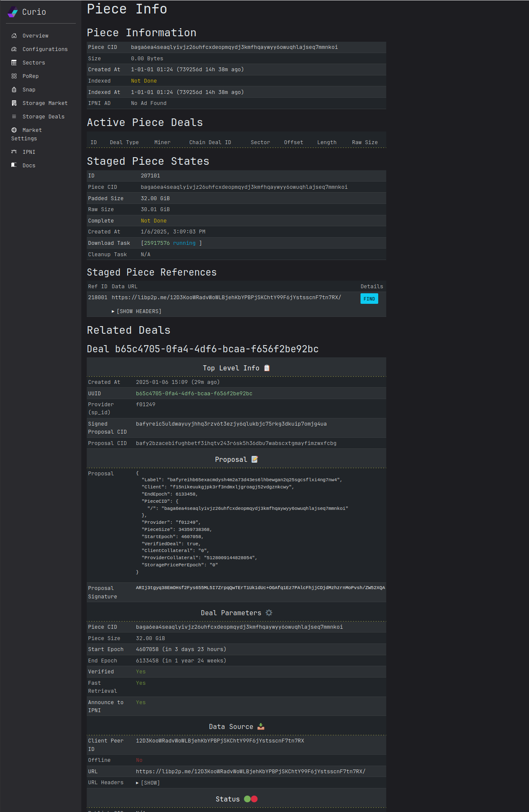
Task: Click the Snap sidebar icon
Action: coord(14,90)
